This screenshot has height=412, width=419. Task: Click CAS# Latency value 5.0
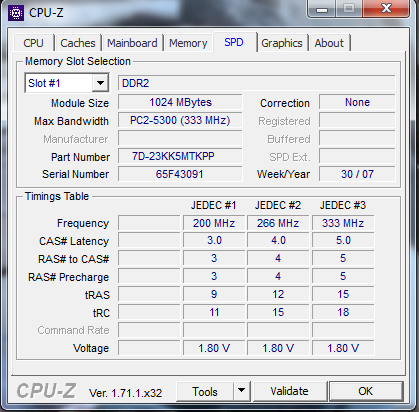point(343,240)
